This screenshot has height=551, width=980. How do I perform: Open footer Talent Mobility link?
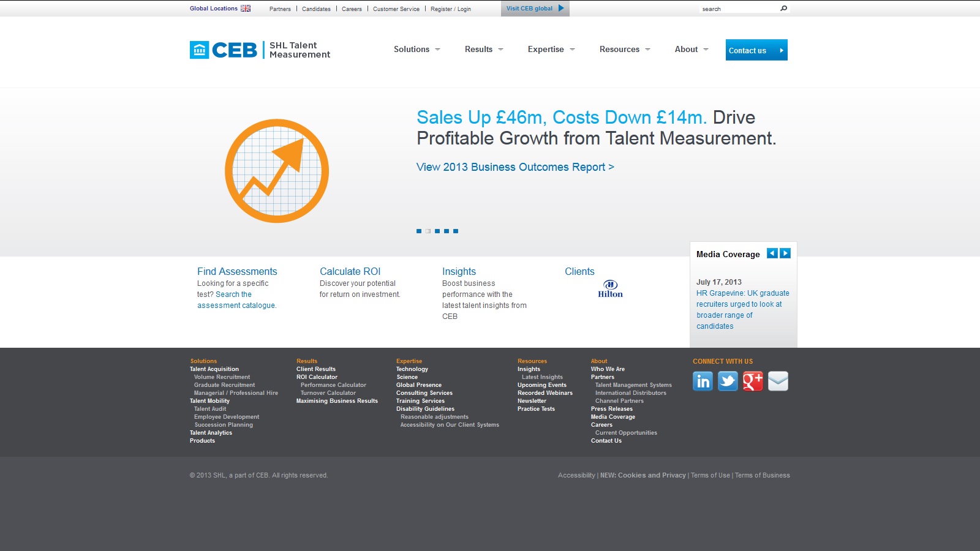tap(209, 401)
